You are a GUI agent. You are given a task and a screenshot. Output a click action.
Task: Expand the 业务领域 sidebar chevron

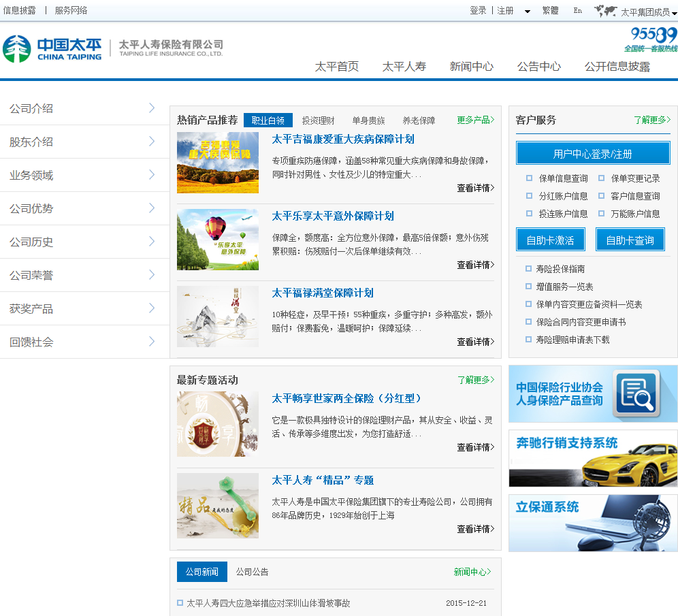(x=152, y=175)
